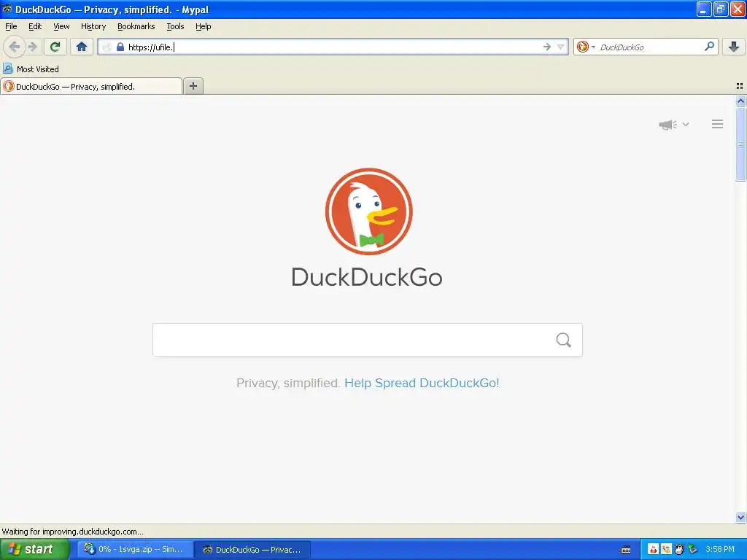The width and height of the screenshot is (747, 560).
Task: Click the Mypal raccoon title bar icon
Action: [x=7, y=9]
